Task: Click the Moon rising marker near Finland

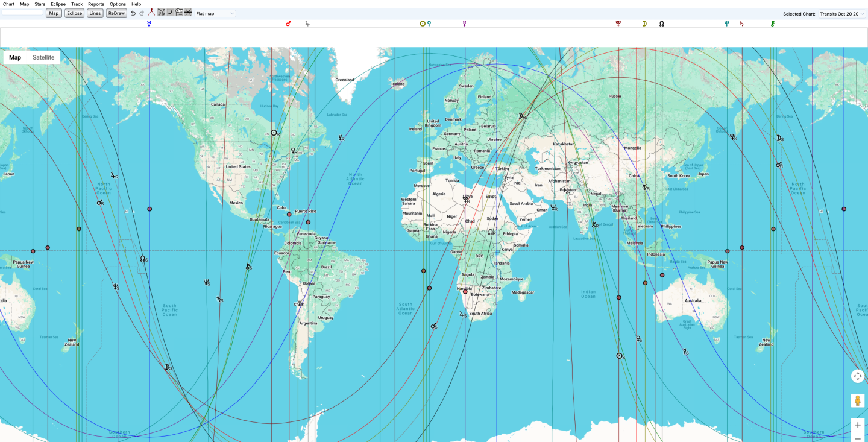Action: (522, 116)
